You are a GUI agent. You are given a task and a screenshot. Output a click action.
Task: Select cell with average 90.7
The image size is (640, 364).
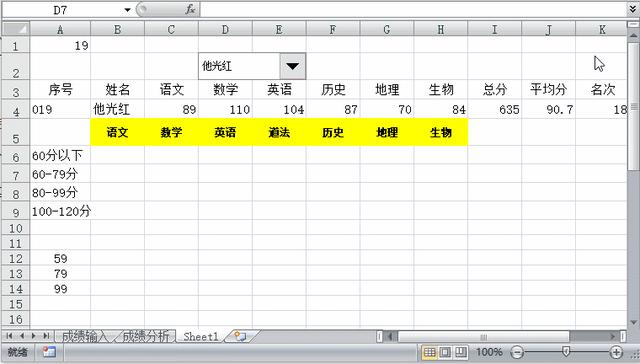click(x=548, y=109)
